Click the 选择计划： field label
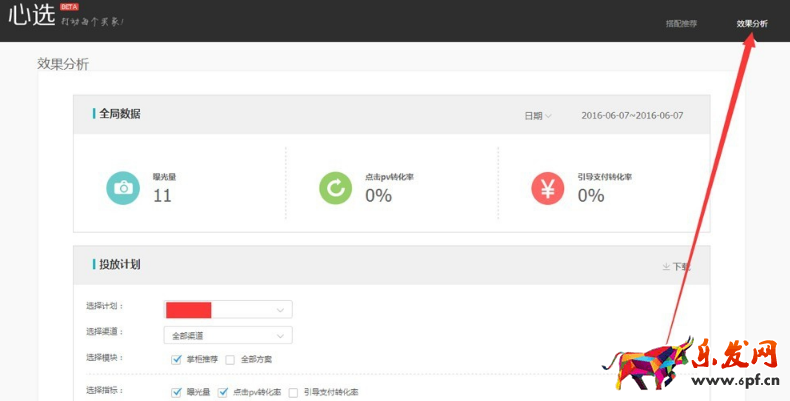This screenshot has width=790, height=401. point(105,306)
